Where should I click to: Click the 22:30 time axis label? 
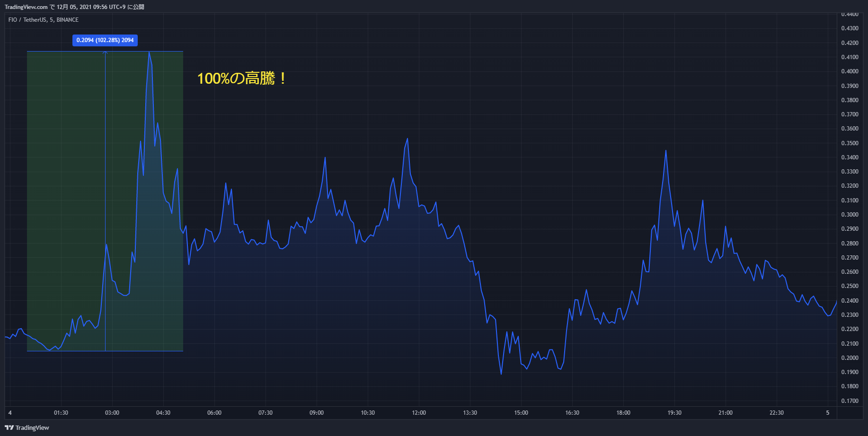777,413
